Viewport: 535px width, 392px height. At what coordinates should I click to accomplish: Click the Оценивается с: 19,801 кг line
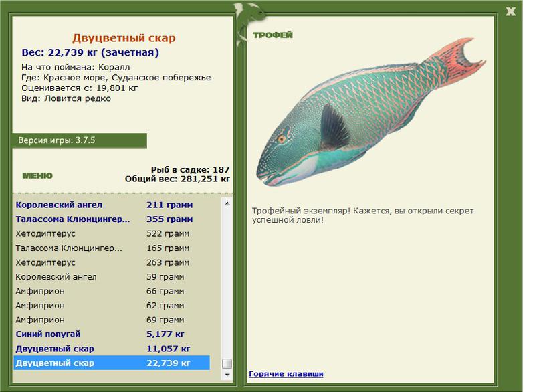80,88
